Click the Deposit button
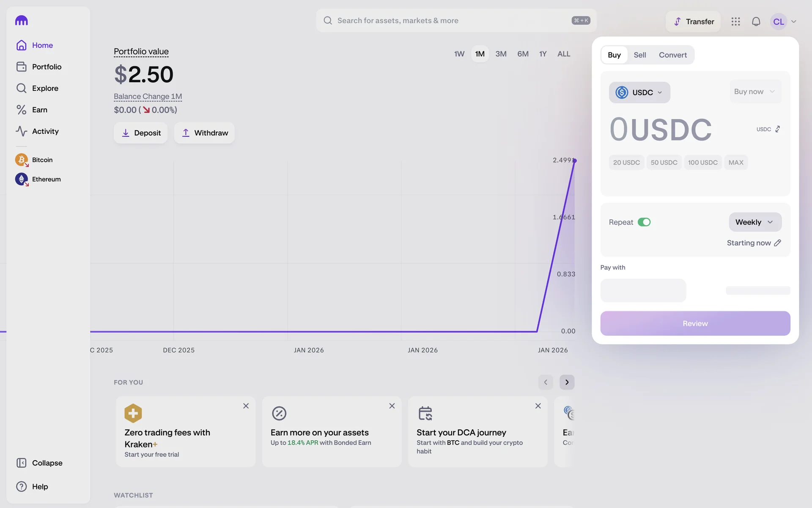 tap(140, 133)
